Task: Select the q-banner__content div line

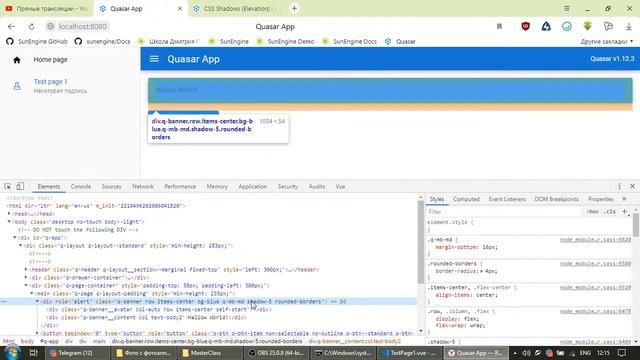Action: pos(147,317)
